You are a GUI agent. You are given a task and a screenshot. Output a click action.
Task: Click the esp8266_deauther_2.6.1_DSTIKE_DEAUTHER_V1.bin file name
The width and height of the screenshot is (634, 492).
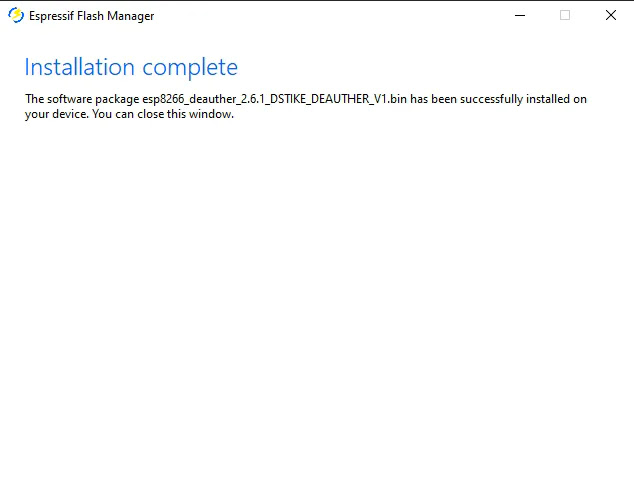point(275,99)
